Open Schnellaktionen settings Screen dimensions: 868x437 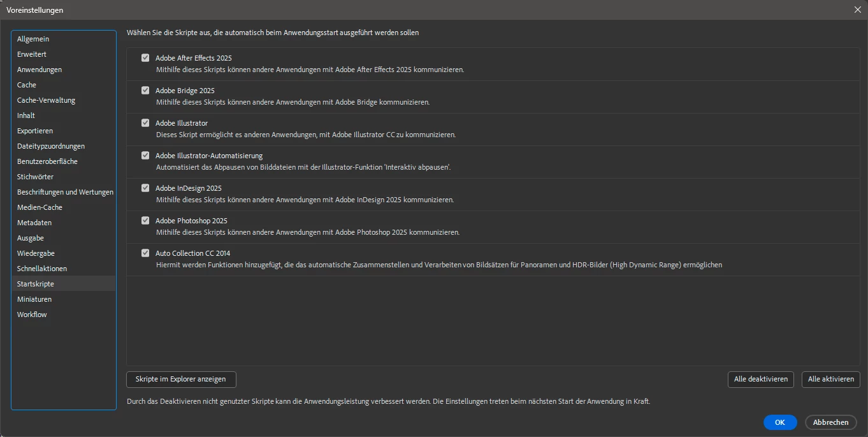[64, 269]
